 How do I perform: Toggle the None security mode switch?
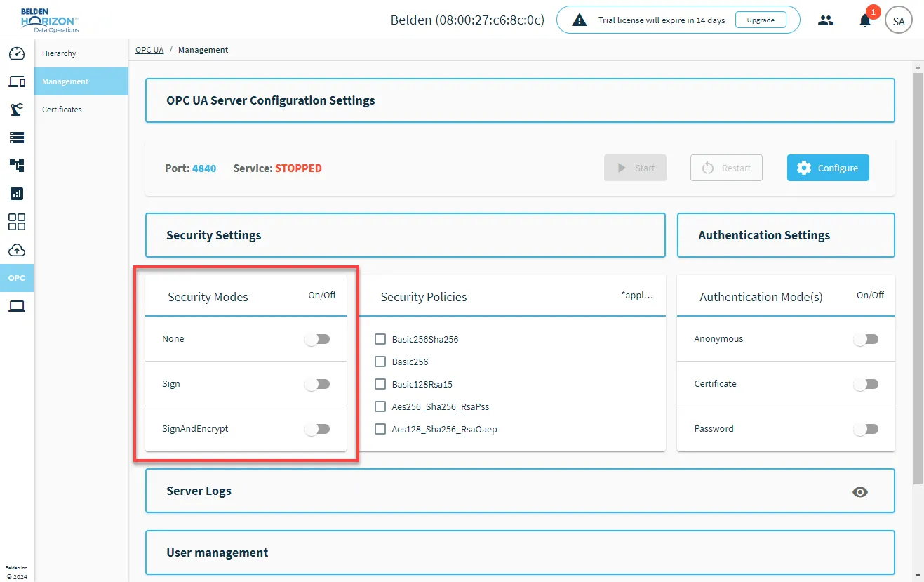(317, 339)
